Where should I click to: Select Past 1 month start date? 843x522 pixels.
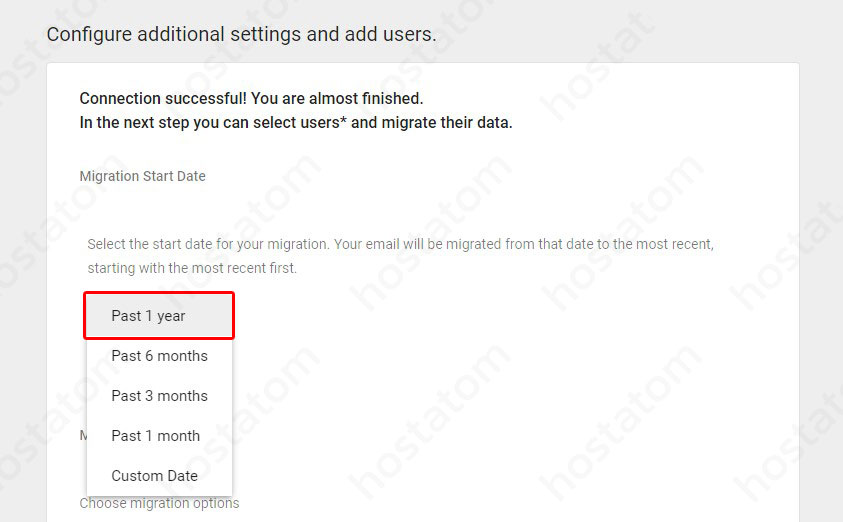point(155,436)
